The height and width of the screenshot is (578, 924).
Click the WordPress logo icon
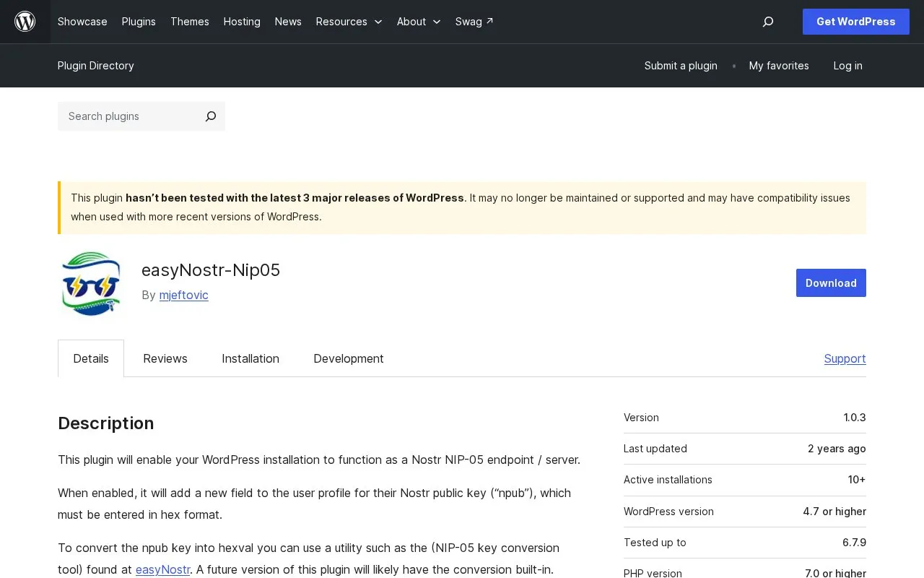click(x=25, y=22)
